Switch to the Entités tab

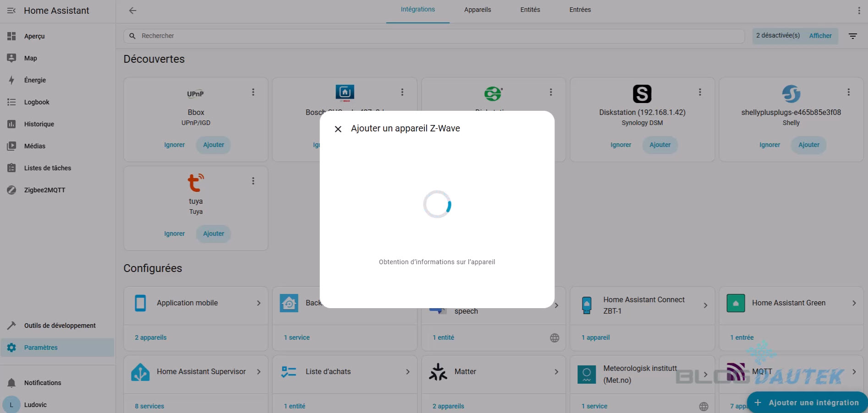(x=530, y=10)
